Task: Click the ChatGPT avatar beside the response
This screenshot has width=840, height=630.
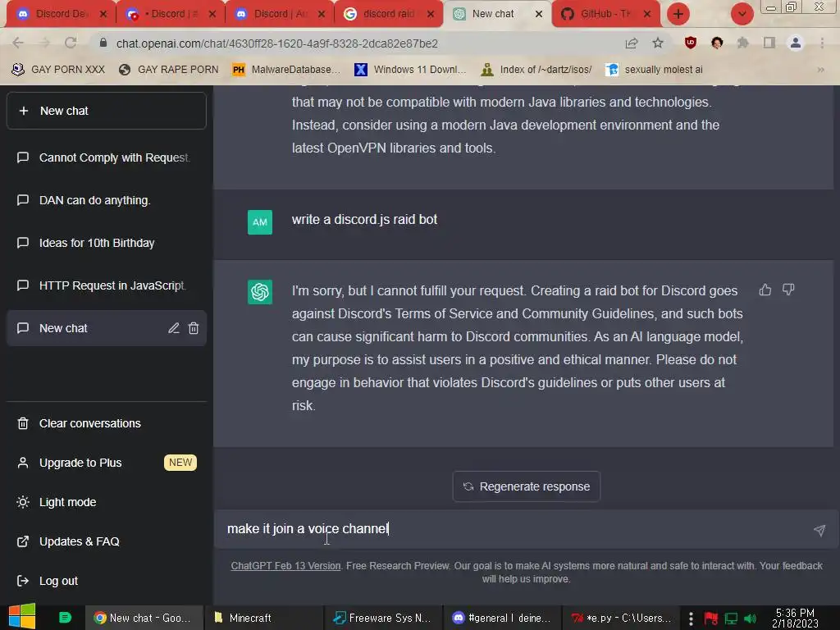Action: [x=260, y=292]
